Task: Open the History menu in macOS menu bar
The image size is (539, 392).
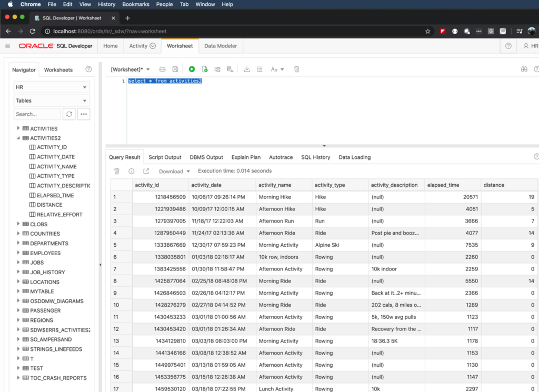Action: pyautogui.click(x=106, y=4)
